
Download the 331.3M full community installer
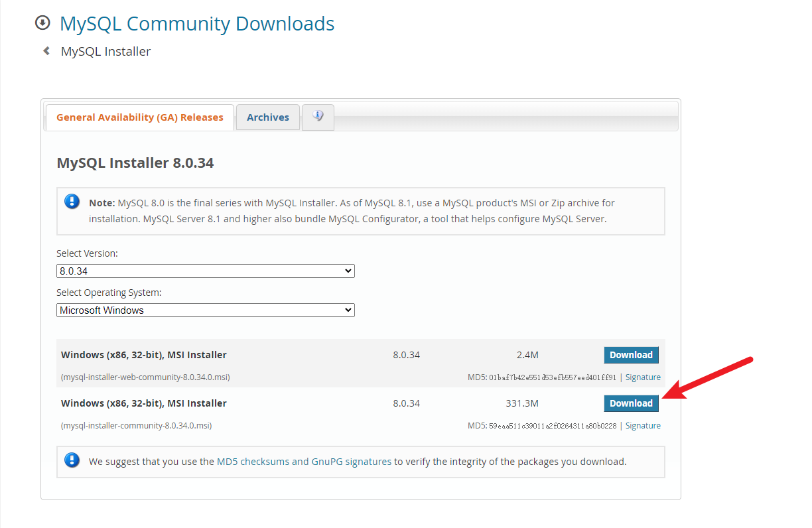coord(631,403)
